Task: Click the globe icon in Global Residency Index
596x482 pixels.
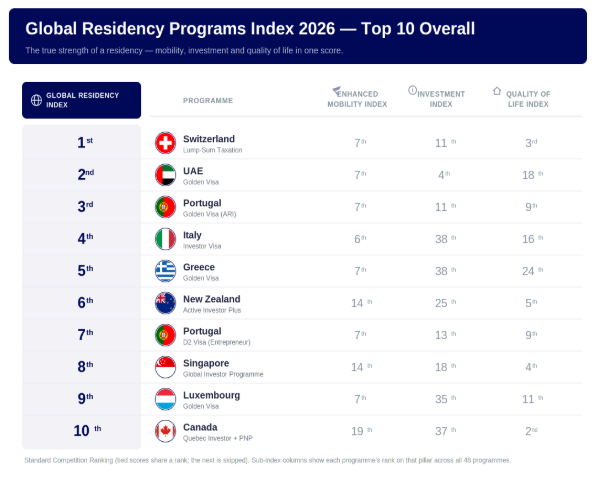Action: [36, 100]
